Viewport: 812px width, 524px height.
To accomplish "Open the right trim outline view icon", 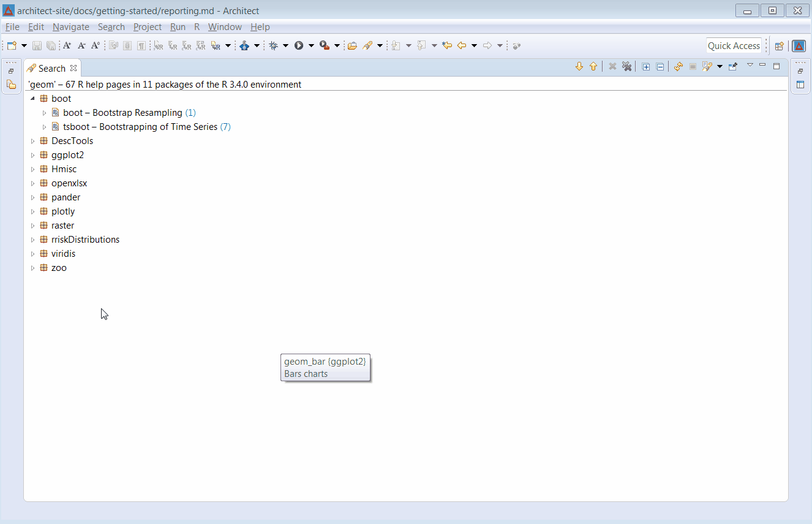I will pos(800,85).
